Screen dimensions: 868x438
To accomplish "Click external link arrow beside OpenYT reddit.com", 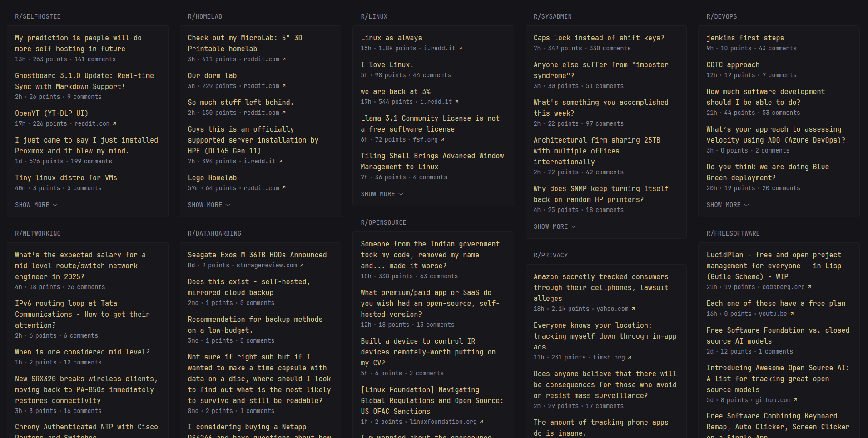I will [114, 123].
